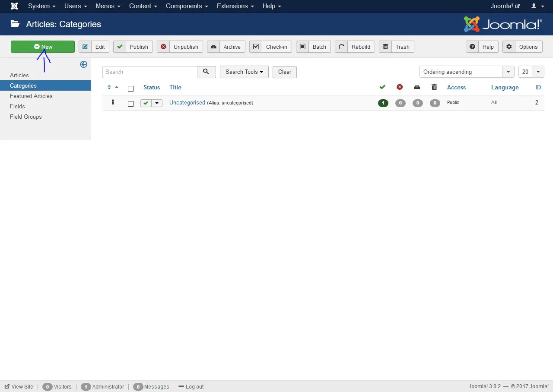Open the Components menu

[x=187, y=6]
